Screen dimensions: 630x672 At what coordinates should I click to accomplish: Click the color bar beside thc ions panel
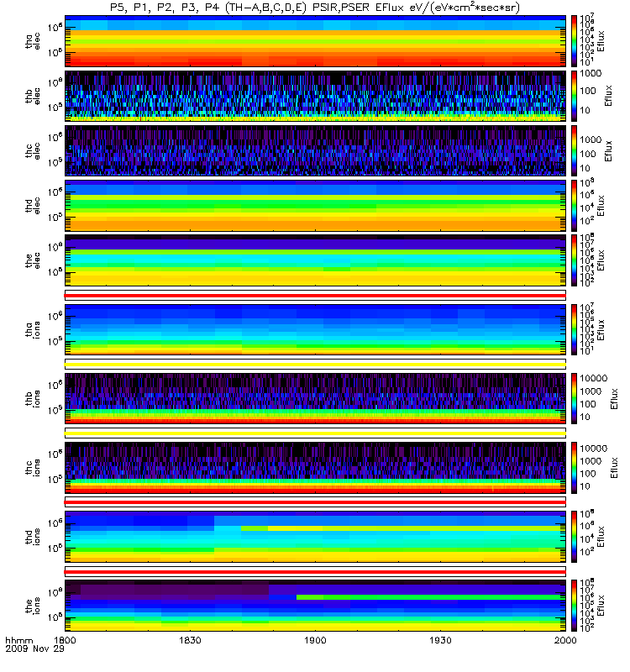(574, 468)
